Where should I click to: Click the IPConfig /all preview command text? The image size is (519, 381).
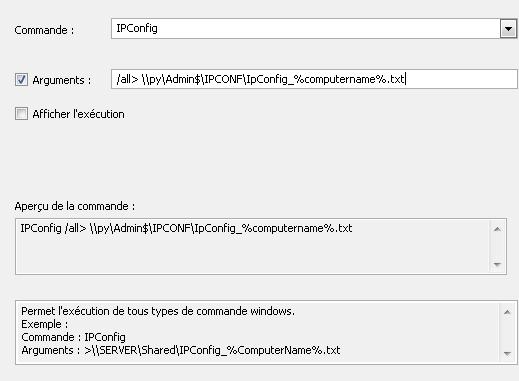click(x=186, y=228)
